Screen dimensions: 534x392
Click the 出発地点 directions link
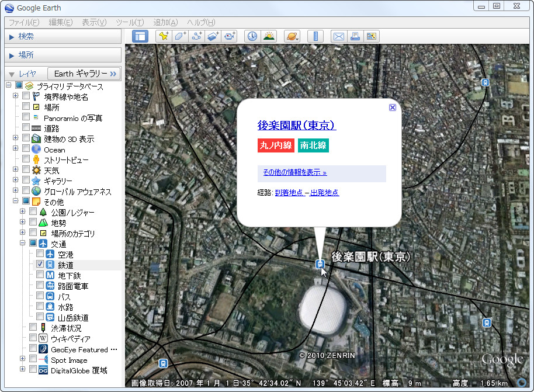coord(325,193)
